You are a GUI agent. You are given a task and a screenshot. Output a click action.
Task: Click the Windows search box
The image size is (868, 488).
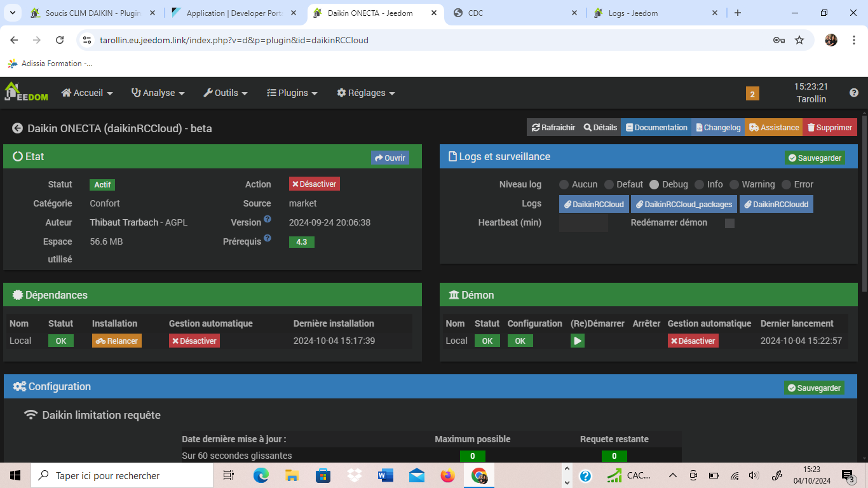[122, 475]
